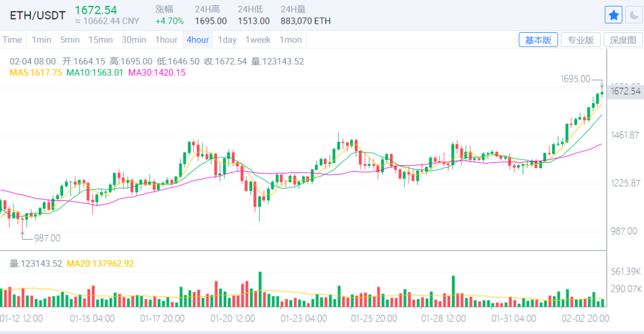
Task: Switch chart to 1hour interval
Action: tap(166, 40)
